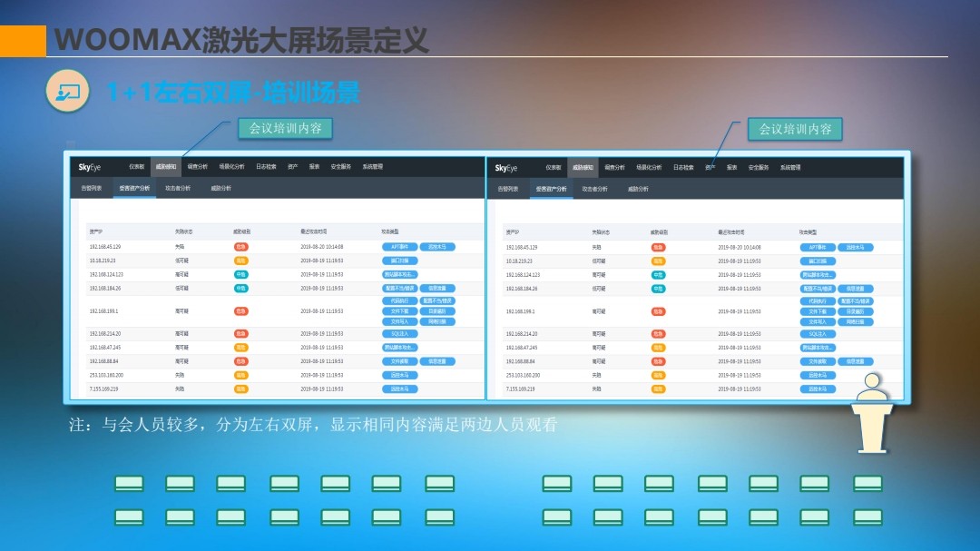
Task: Click 网络扫描 tag in right screen
Action: (856, 322)
